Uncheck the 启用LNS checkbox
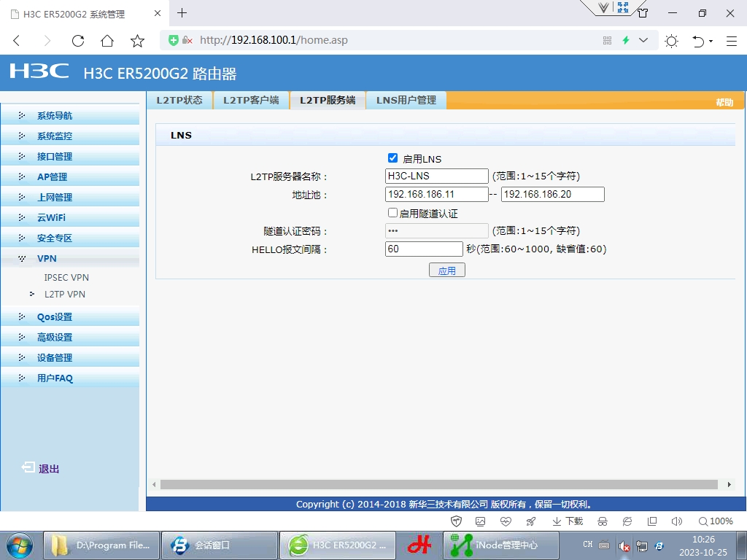 [392, 158]
